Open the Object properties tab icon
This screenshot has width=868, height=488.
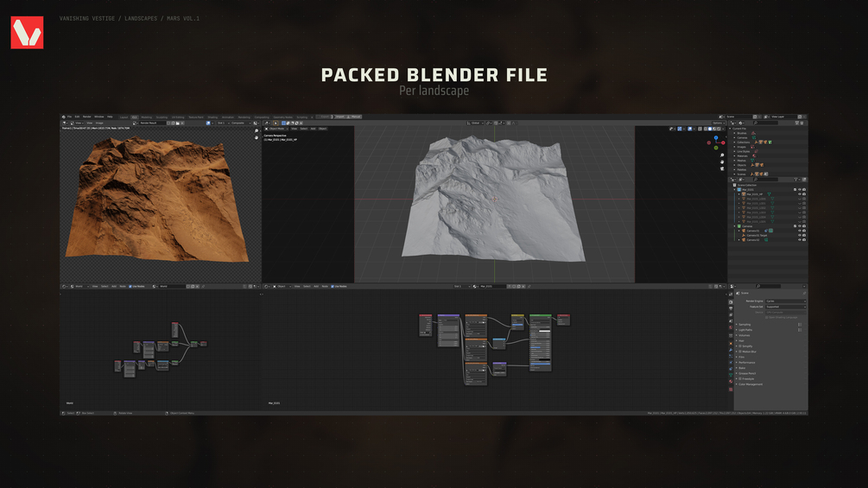731,344
